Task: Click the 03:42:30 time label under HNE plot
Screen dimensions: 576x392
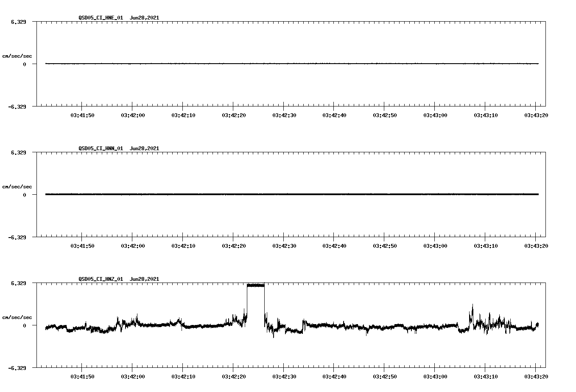Action: tap(284, 115)
